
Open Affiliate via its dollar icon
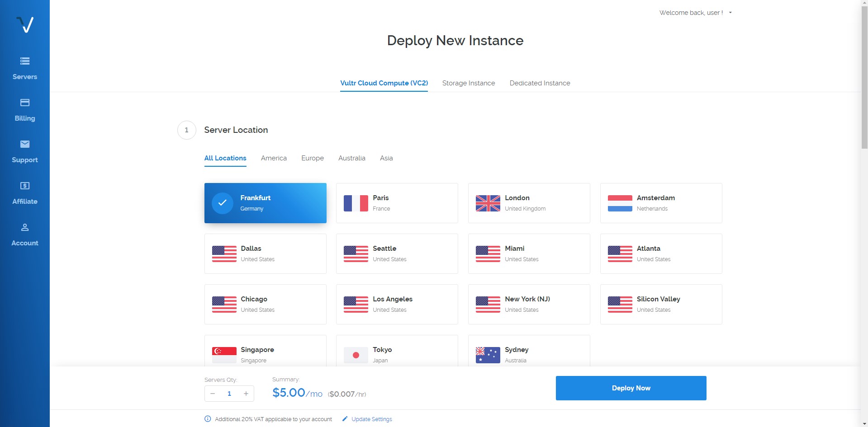tap(25, 186)
